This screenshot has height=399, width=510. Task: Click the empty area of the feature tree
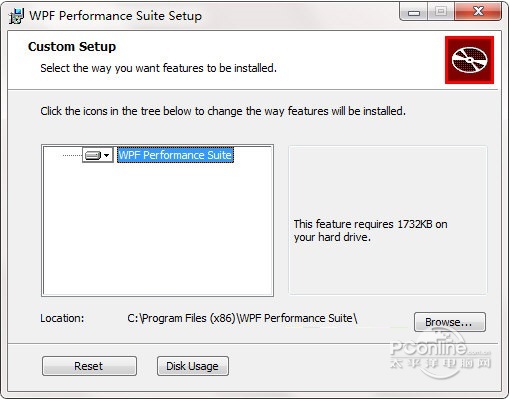157,230
